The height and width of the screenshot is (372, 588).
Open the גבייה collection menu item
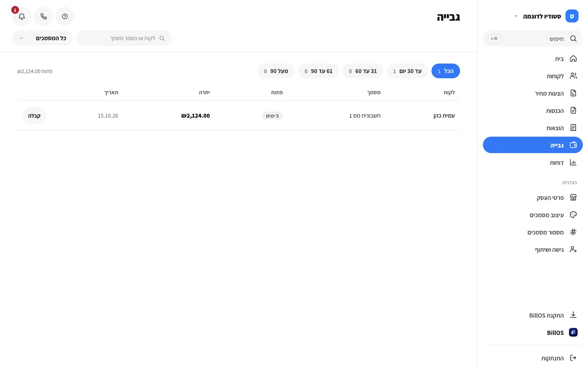(533, 145)
